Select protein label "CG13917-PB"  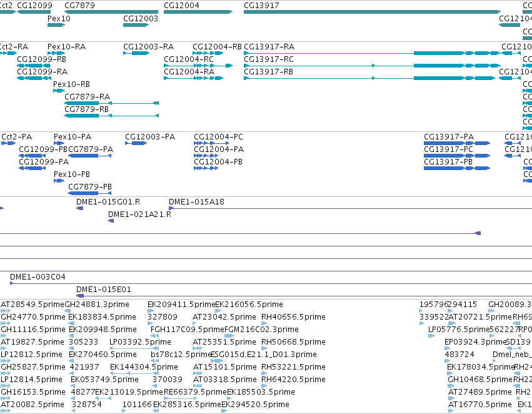(448, 162)
